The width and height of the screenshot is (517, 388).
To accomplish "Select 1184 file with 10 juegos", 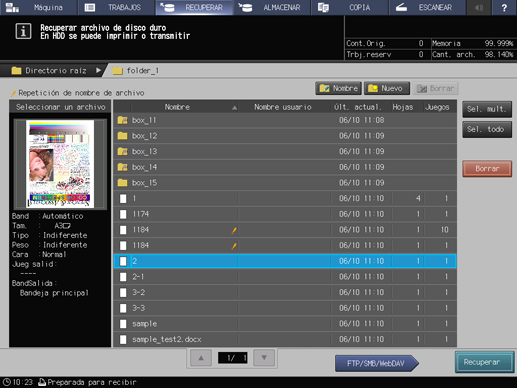I will tap(285, 230).
